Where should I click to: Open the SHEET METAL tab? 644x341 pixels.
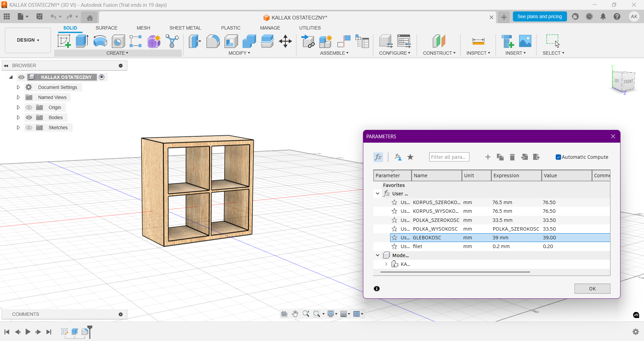coord(185,28)
